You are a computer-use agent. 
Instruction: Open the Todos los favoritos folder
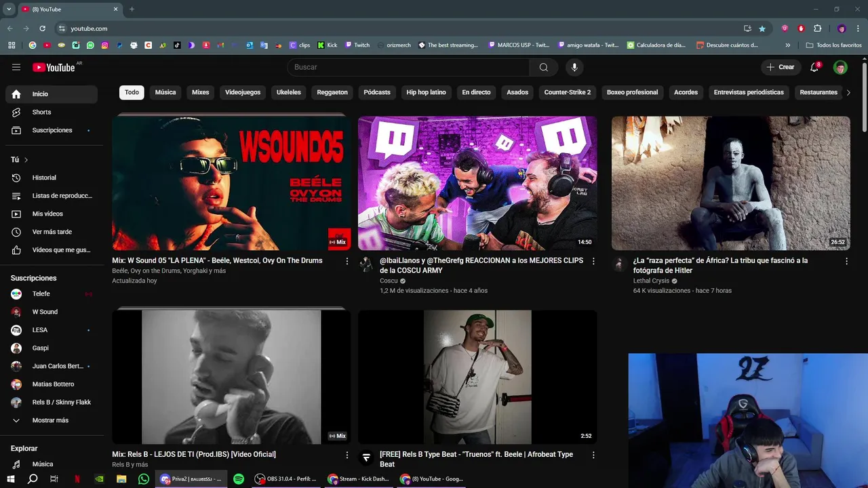833,45
